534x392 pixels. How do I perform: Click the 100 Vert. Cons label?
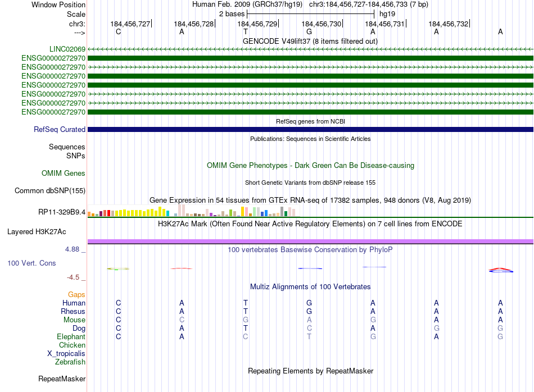31,263
